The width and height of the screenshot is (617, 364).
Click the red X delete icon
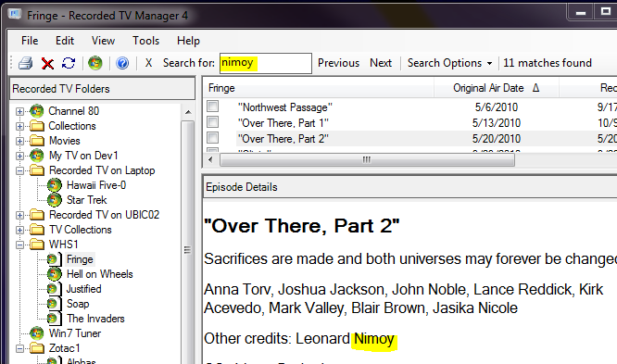point(47,63)
